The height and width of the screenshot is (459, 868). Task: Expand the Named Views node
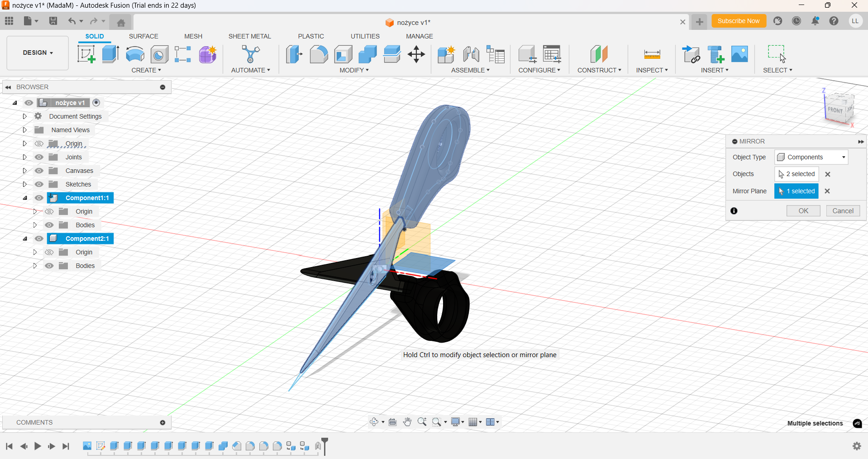coord(25,130)
